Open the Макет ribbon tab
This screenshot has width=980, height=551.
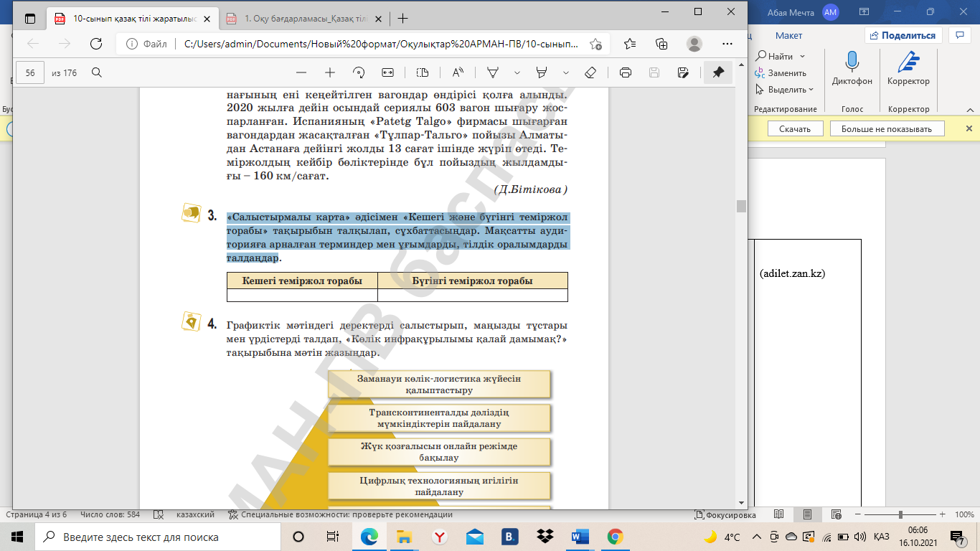coord(788,35)
